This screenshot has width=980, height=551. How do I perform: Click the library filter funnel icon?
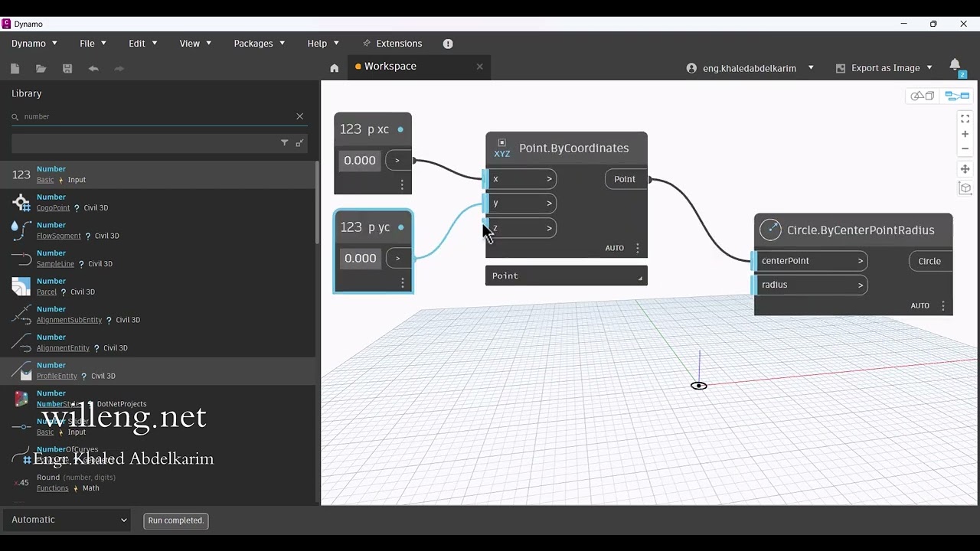tap(284, 143)
